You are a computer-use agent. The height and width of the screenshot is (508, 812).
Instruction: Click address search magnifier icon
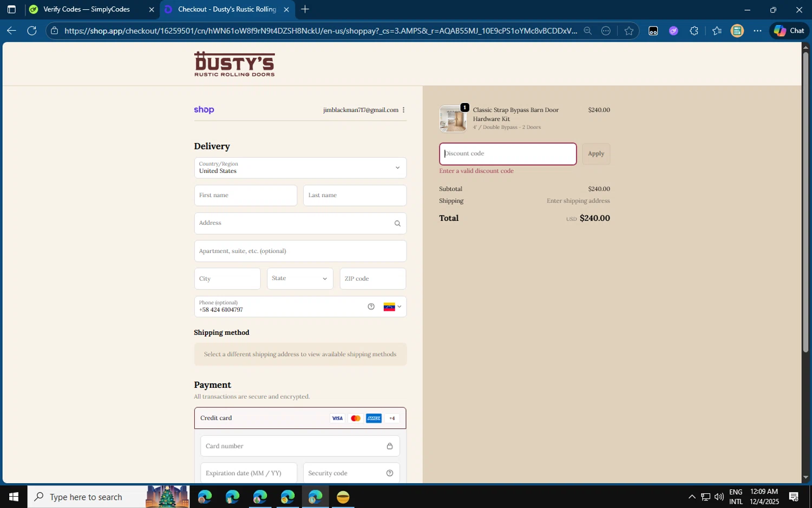[397, 224]
